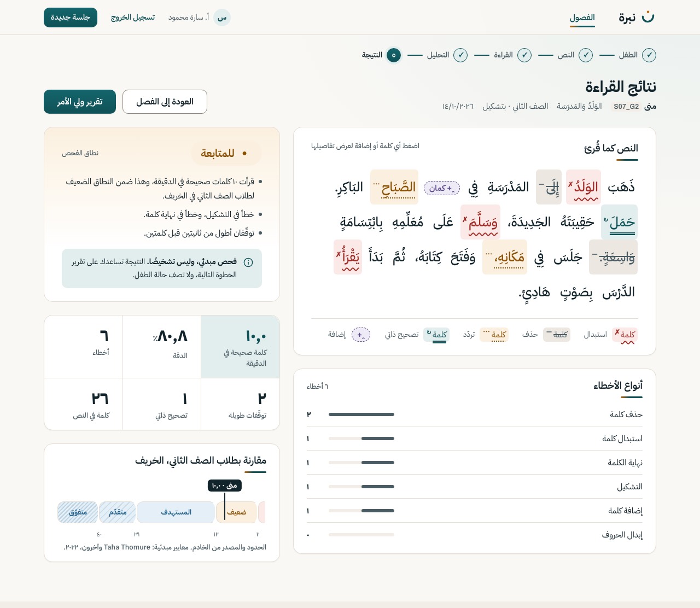The width and height of the screenshot is (700, 608).
Task: Click the إضافة كلمة error row
Action: (x=475, y=511)
